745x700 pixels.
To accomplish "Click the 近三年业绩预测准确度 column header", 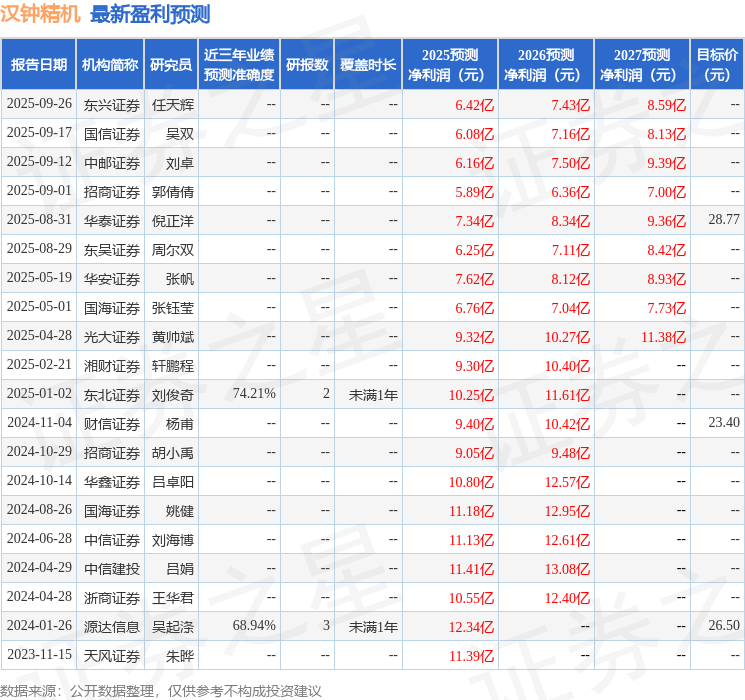I will pyautogui.click(x=239, y=65).
